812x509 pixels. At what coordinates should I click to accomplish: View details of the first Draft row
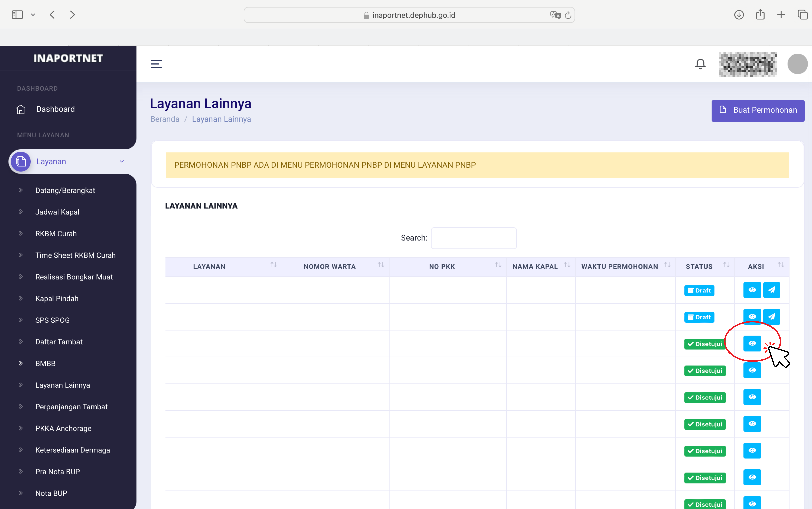click(x=752, y=290)
